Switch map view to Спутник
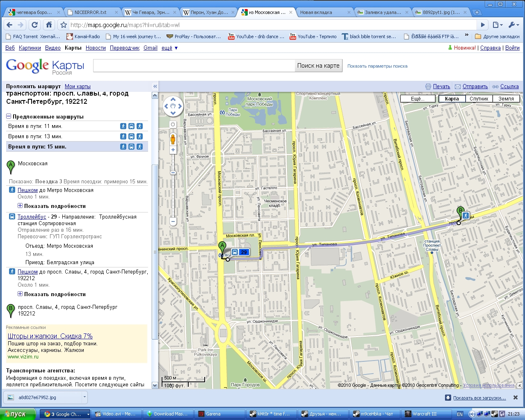Viewport: 525px width, 420px height. coord(479,98)
